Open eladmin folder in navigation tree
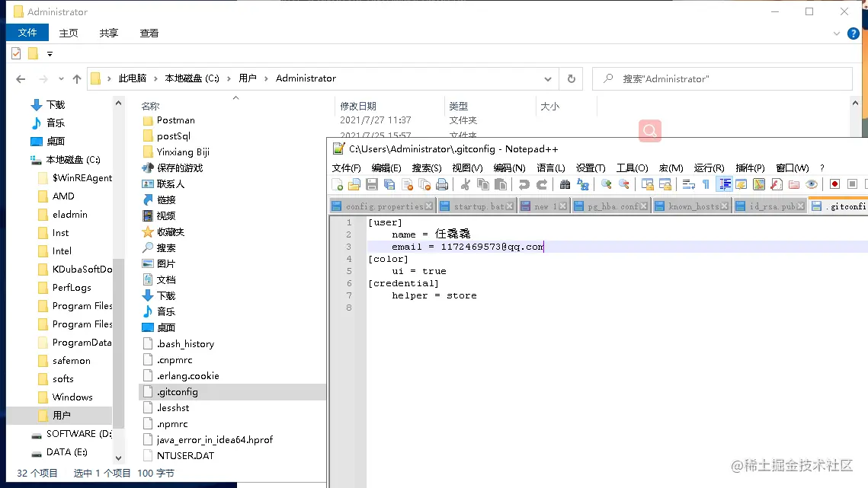The height and width of the screenshot is (488, 868). pyautogui.click(x=70, y=214)
